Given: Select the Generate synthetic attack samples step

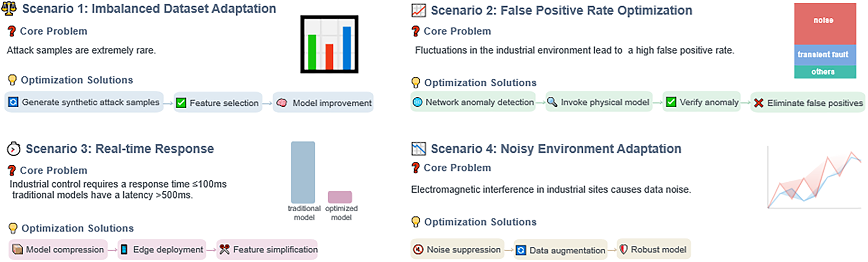Looking at the screenshot, I should (84, 102).
